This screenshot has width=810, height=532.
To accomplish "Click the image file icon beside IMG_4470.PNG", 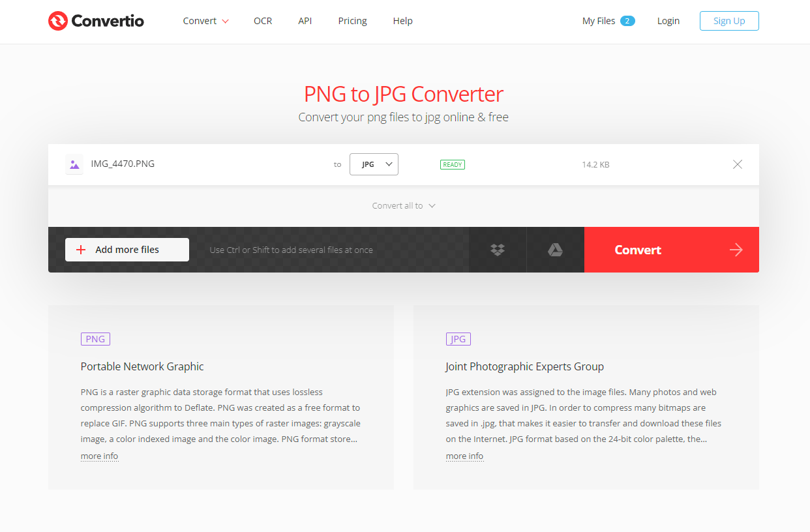I will click(74, 164).
